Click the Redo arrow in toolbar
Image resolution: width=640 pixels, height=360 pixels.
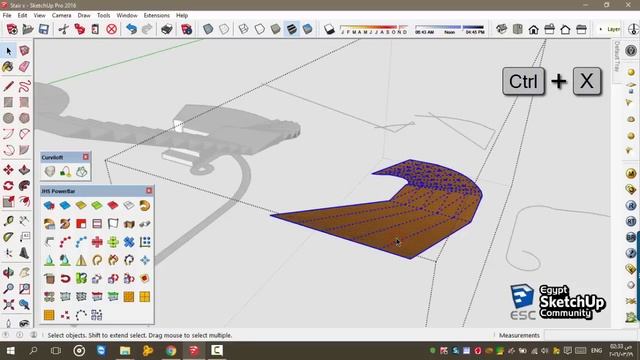[147, 29]
